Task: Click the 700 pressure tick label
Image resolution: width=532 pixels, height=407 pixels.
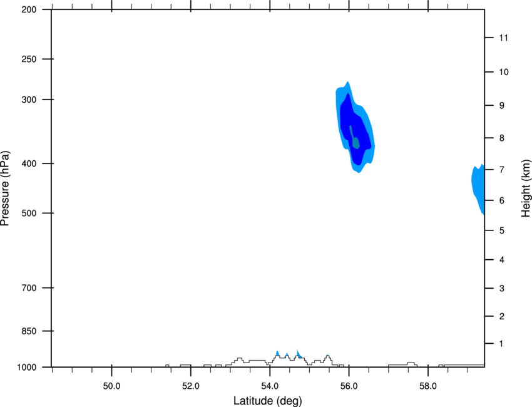Action: (29, 288)
